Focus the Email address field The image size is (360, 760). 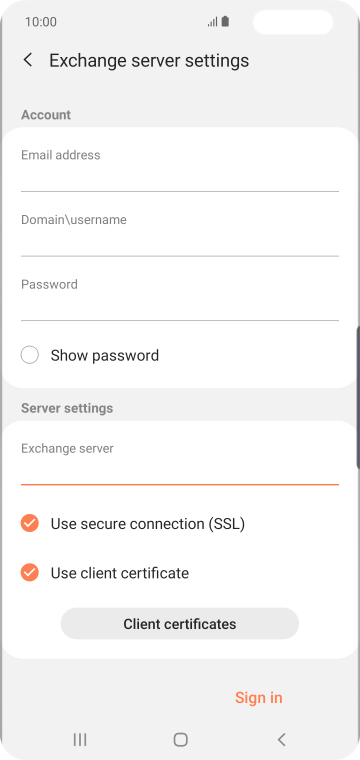[x=180, y=169]
